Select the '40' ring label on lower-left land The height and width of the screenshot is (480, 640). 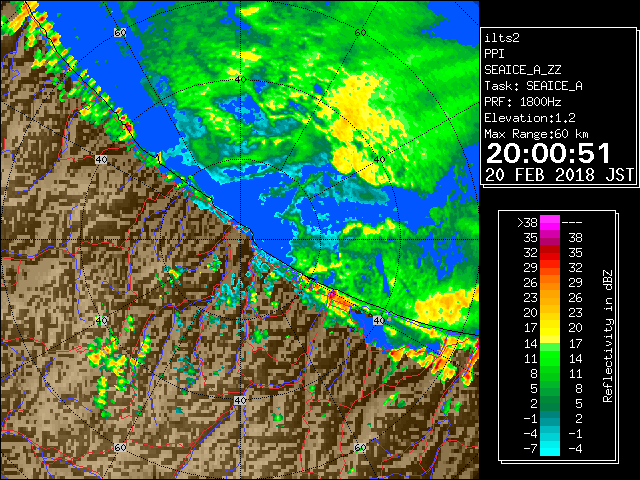(101, 320)
